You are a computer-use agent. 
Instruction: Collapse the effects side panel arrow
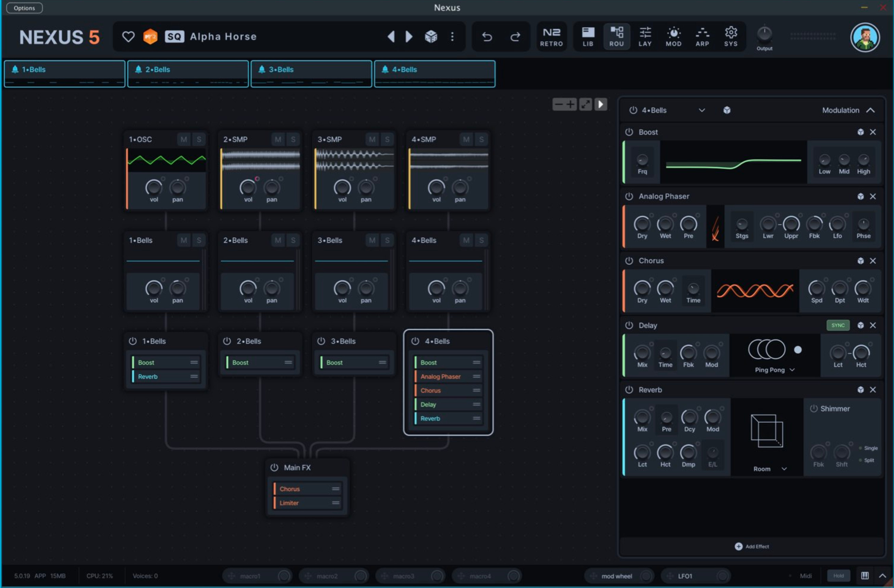(601, 104)
